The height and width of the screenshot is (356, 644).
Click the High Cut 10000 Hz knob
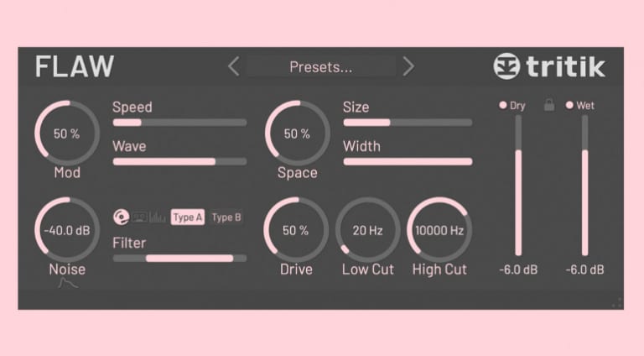(439, 230)
